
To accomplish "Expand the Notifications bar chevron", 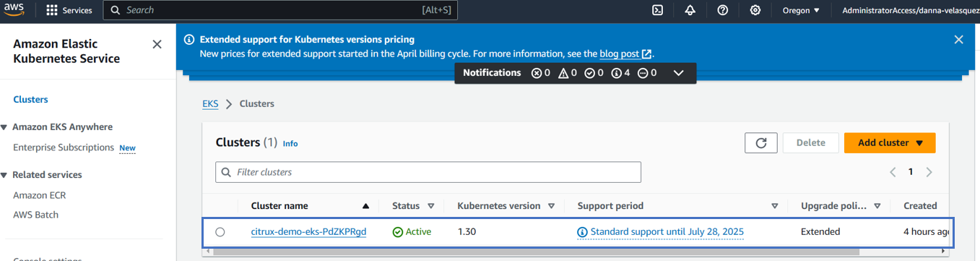I will click(x=678, y=73).
